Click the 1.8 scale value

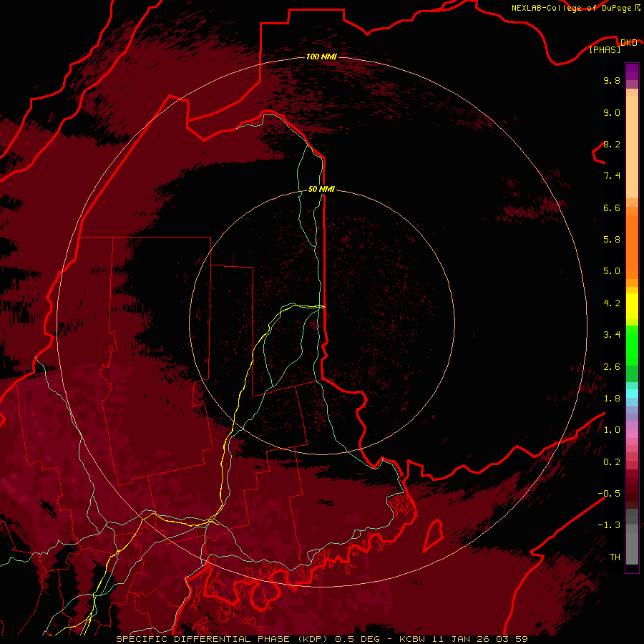click(612, 399)
